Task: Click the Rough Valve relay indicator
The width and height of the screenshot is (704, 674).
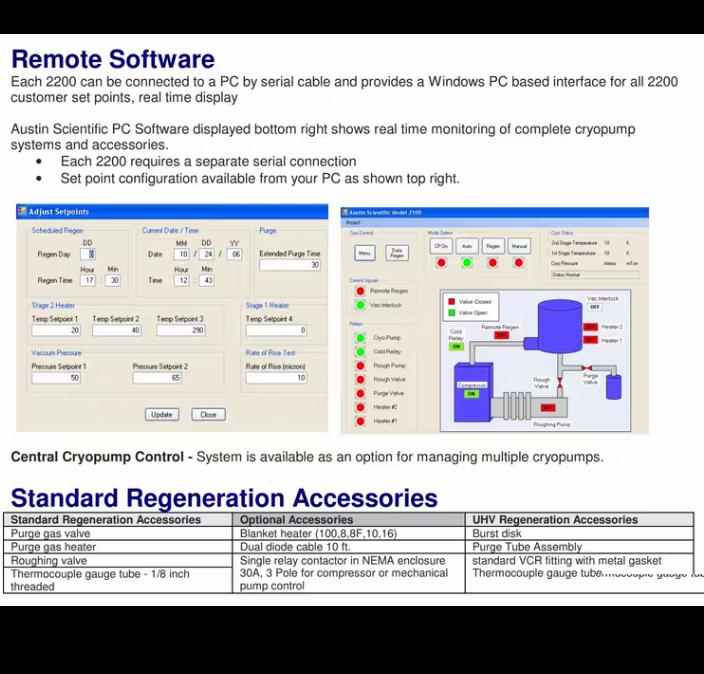Action: point(360,379)
